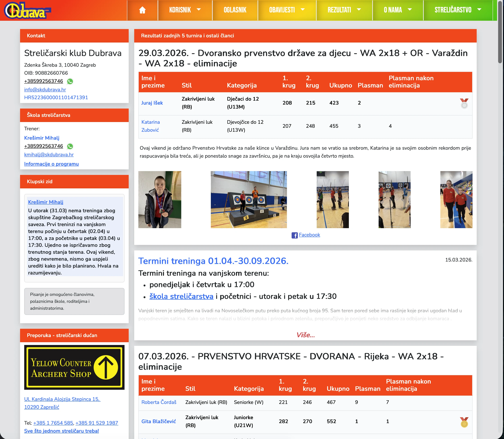Screen dimensions: 504x439
Task: Click the Dubrava club logo
Action: pyautogui.click(x=27, y=10)
